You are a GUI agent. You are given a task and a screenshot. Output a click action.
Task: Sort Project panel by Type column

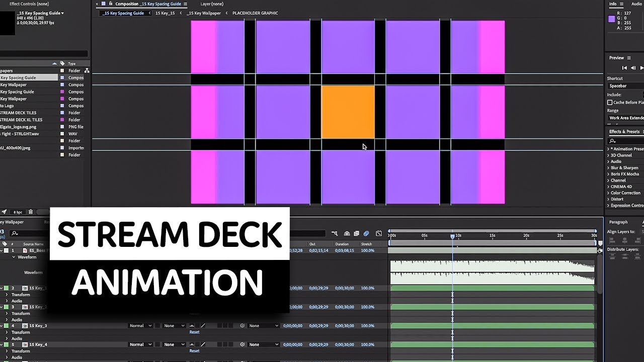pyautogui.click(x=72, y=64)
